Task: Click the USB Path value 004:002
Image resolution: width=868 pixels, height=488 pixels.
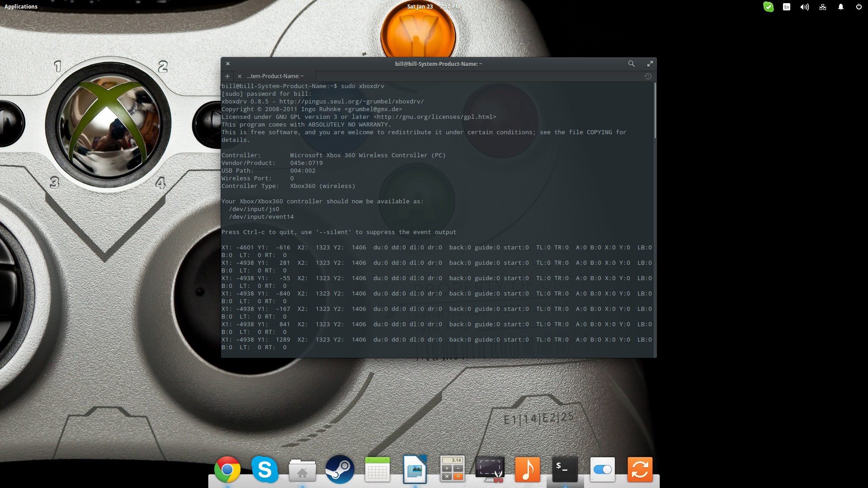Action: (302, 171)
